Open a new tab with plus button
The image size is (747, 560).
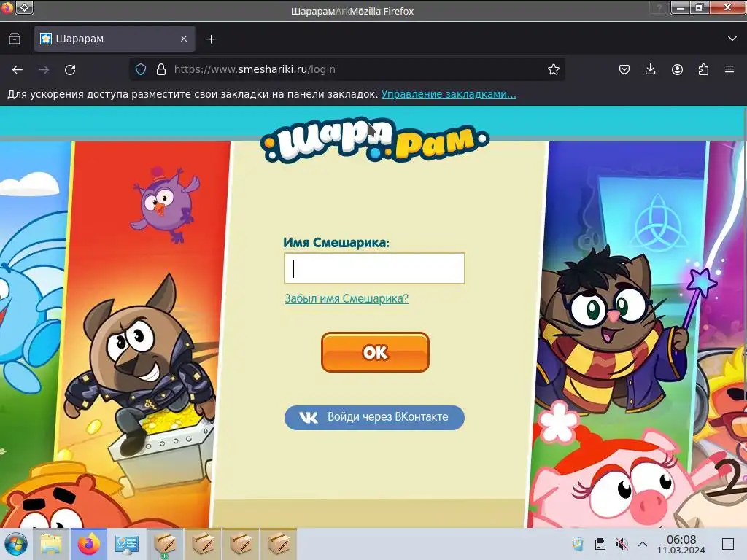point(211,39)
